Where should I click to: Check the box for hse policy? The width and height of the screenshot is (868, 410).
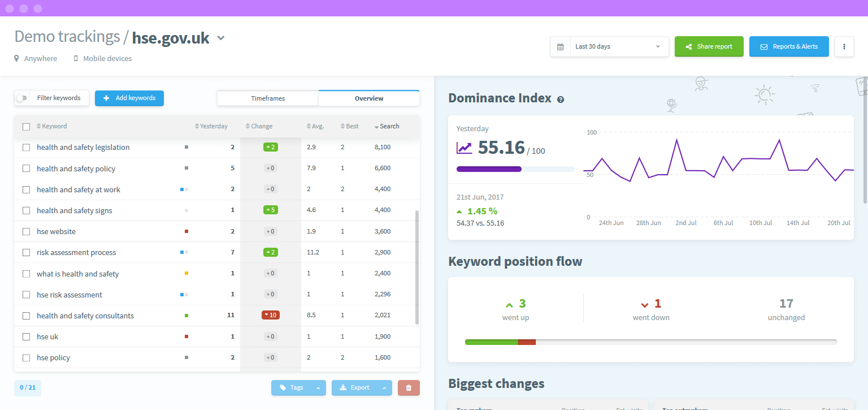coord(26,357)
